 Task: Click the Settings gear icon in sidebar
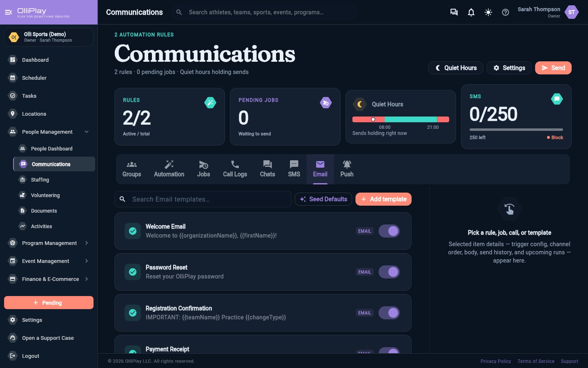pyautogui.click(x=13, y=320)
